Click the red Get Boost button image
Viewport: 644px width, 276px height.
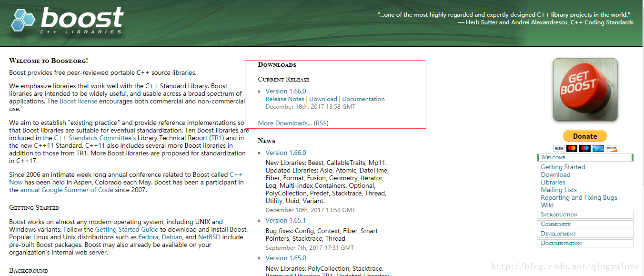click(x=585, y=89)
